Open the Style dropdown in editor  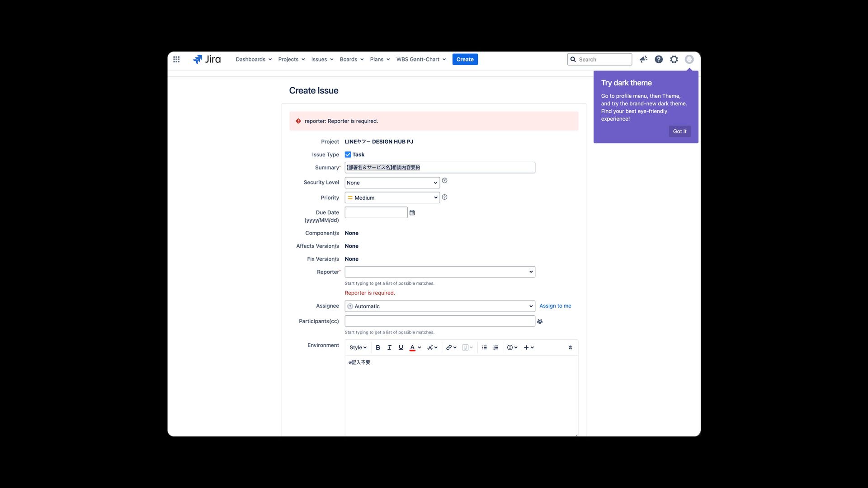coord(358,347)
